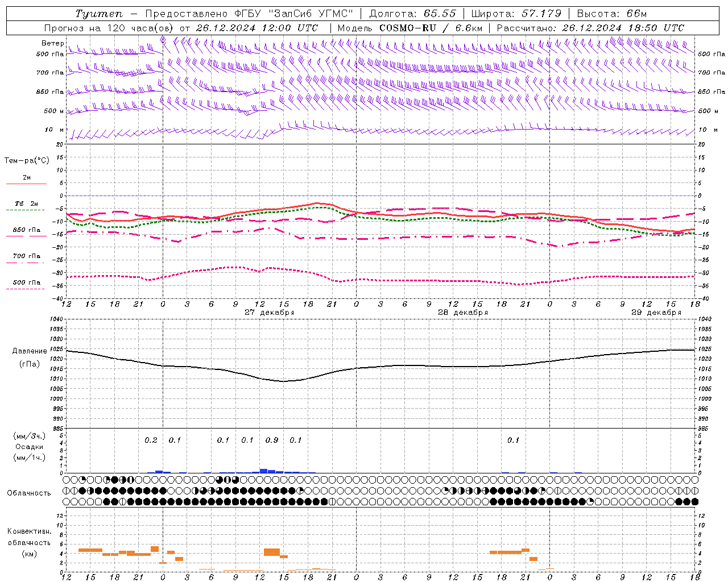The image size is (728, 582).
Task: Click the dash-dot legend line under "700 гПа"
Action: (x=25, y=263)
